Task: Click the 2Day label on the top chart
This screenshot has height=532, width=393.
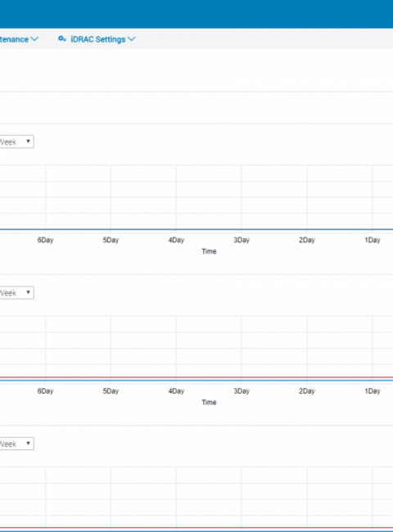Action: [307, 240]
